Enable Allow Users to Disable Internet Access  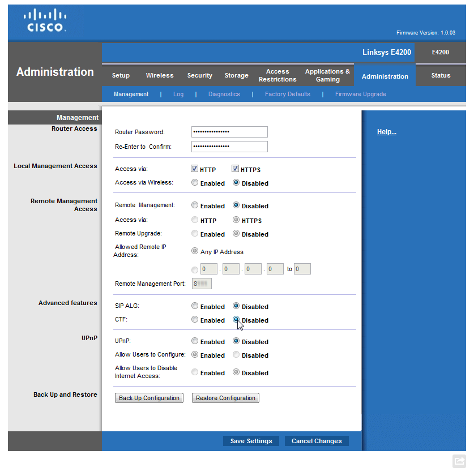[x=195, y=372]
